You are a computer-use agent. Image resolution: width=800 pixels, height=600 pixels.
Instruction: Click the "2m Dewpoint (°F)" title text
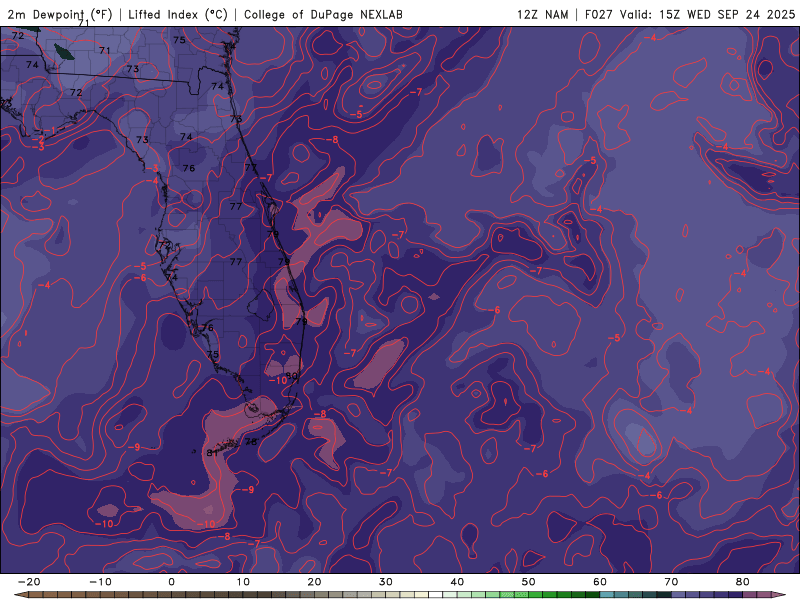tap(60, 14)
